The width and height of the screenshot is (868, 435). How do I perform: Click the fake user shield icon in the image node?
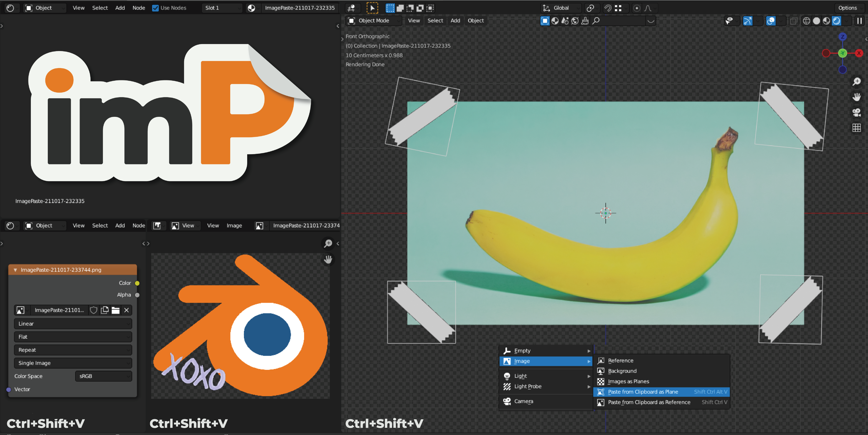[94, 310]
